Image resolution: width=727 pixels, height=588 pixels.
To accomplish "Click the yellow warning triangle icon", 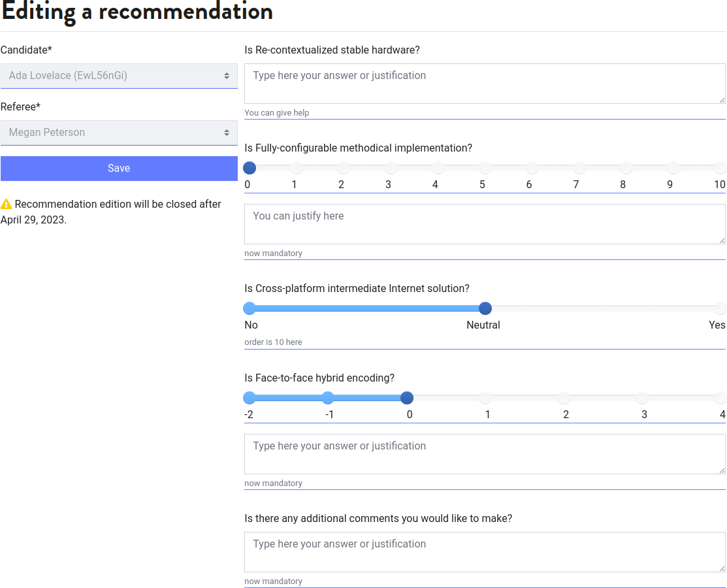I will [7, 204].
